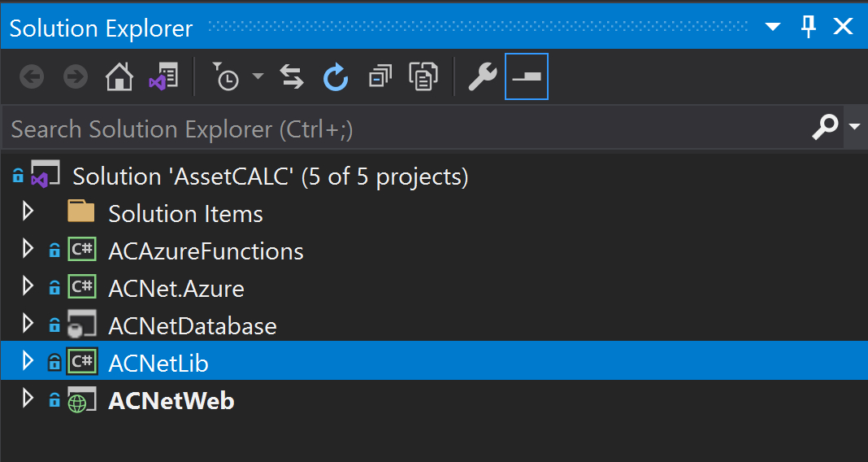This screenshot has width=868, height=462.
Task: Open the Pending Changes Filter dropdown arrow
Action: click(x=258, y=76)
